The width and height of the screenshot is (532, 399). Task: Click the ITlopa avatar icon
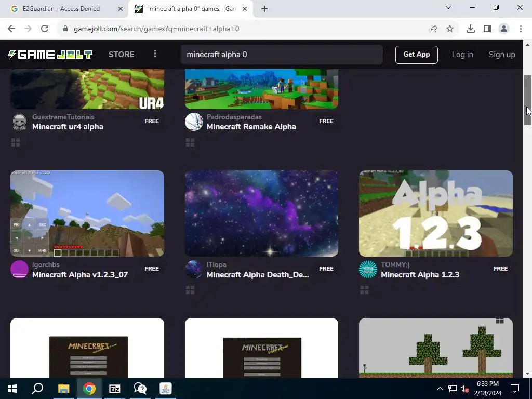tap(194, 270)
